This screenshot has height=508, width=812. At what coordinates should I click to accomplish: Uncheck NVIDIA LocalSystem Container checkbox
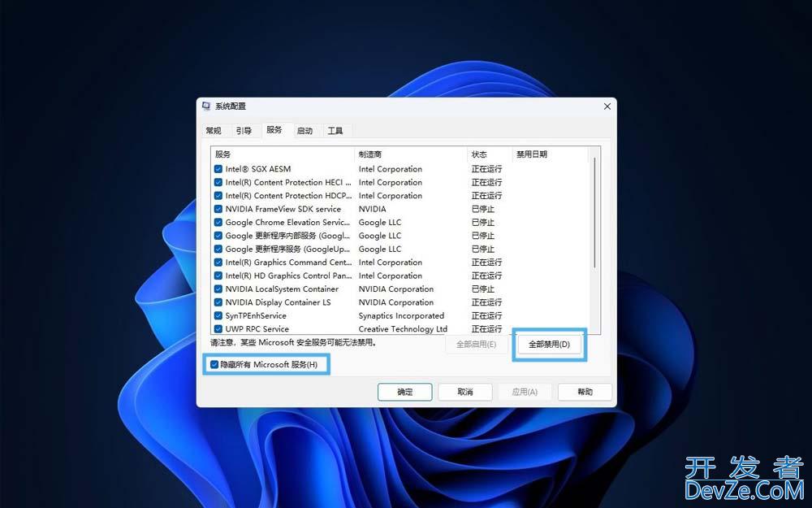click(x=218, y=289)
